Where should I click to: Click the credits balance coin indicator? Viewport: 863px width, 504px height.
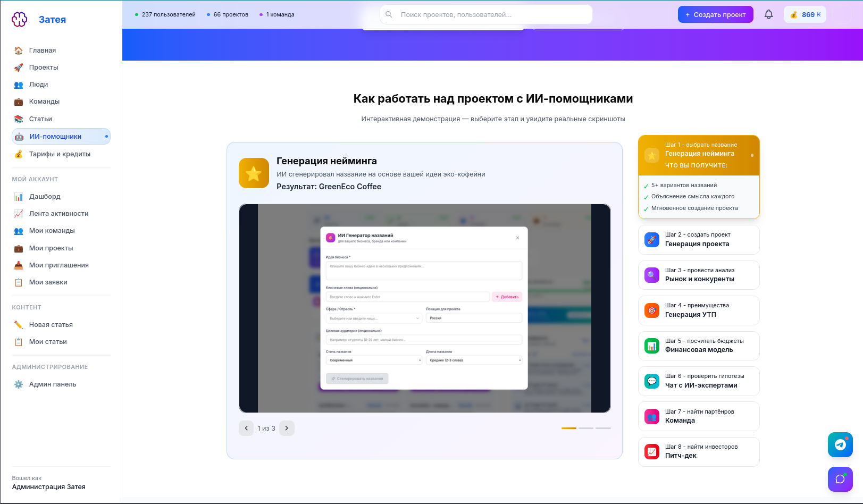(x=805, y=14)
